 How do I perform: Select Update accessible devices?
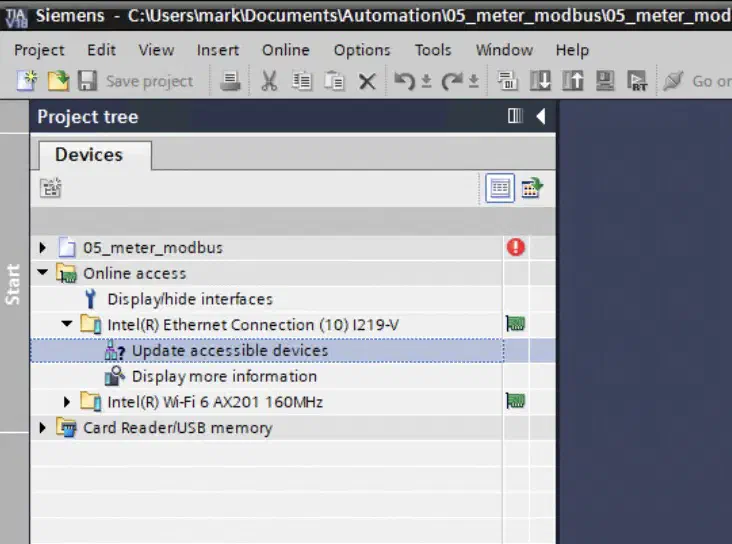tap(230, 350)
